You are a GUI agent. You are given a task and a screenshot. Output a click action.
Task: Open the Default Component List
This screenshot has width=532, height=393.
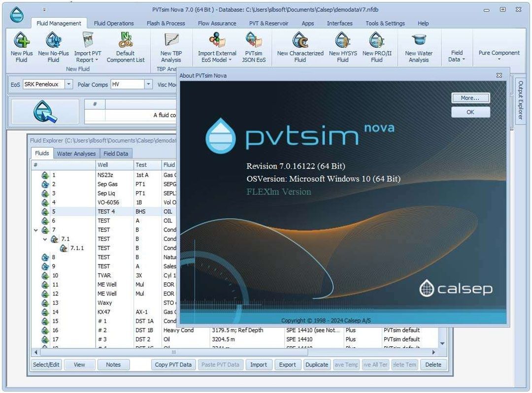pos(125,47)
